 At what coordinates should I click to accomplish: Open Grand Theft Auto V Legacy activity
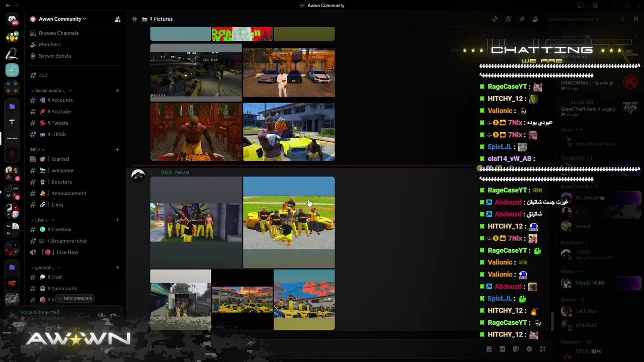click(599, 109)
